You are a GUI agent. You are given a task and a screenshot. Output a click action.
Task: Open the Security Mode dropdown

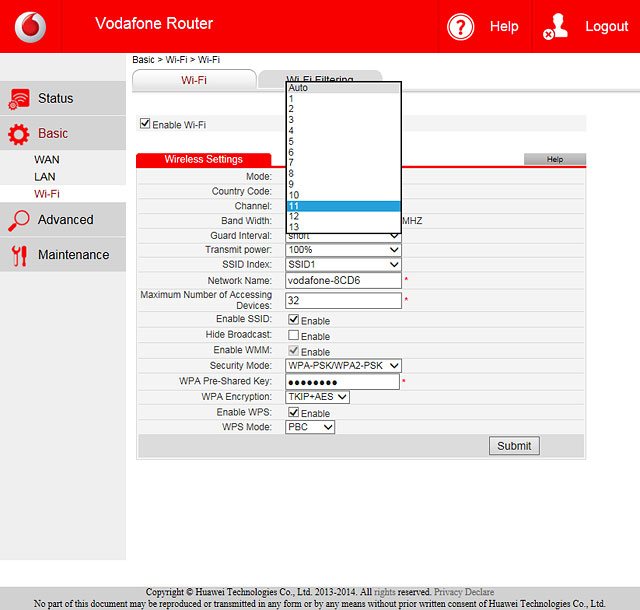tap(343, 366)
